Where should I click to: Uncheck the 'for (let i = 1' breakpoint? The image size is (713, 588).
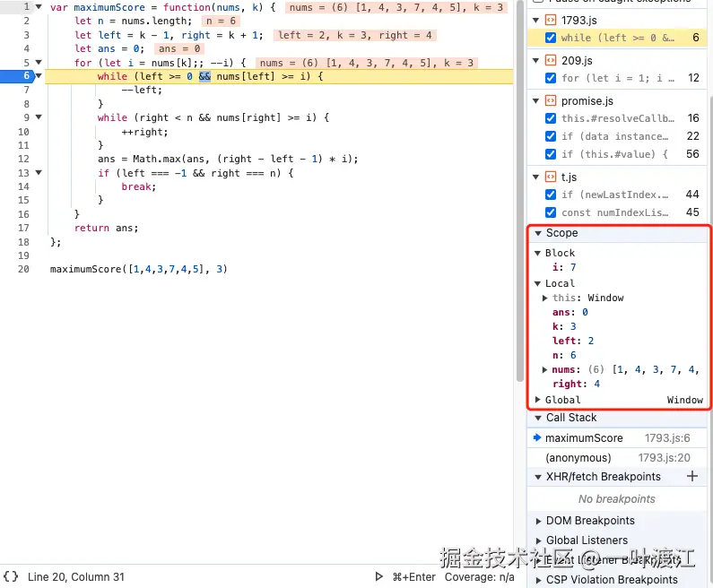pos(551,78)
